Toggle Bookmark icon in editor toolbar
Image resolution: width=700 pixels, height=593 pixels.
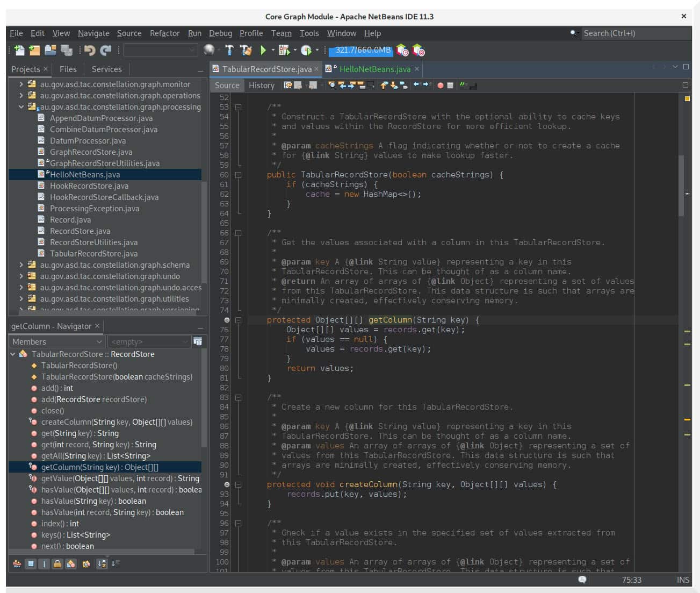[x=404, y=85]
